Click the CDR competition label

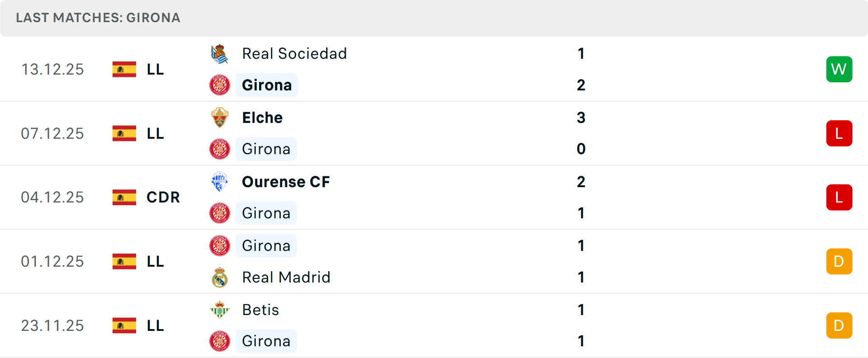[x=163, y=197]
